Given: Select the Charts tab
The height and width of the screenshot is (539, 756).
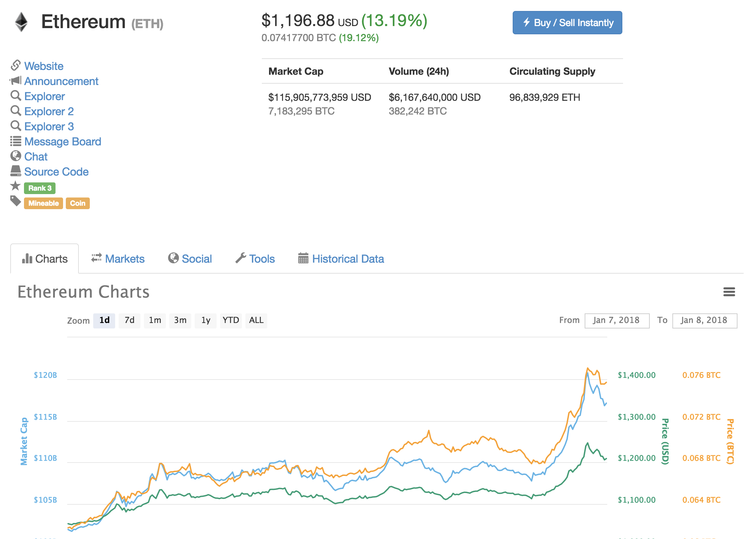Looking at the screenshot, I should (45, 259).
